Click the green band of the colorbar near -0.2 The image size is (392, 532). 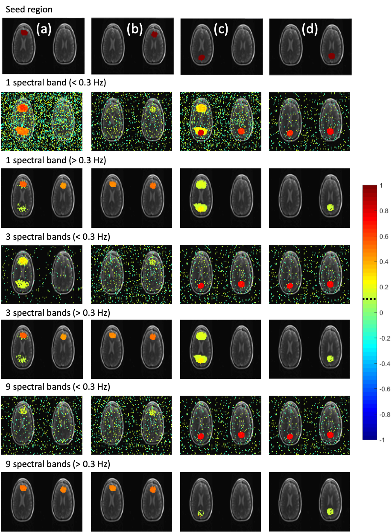tap(369, 338)
